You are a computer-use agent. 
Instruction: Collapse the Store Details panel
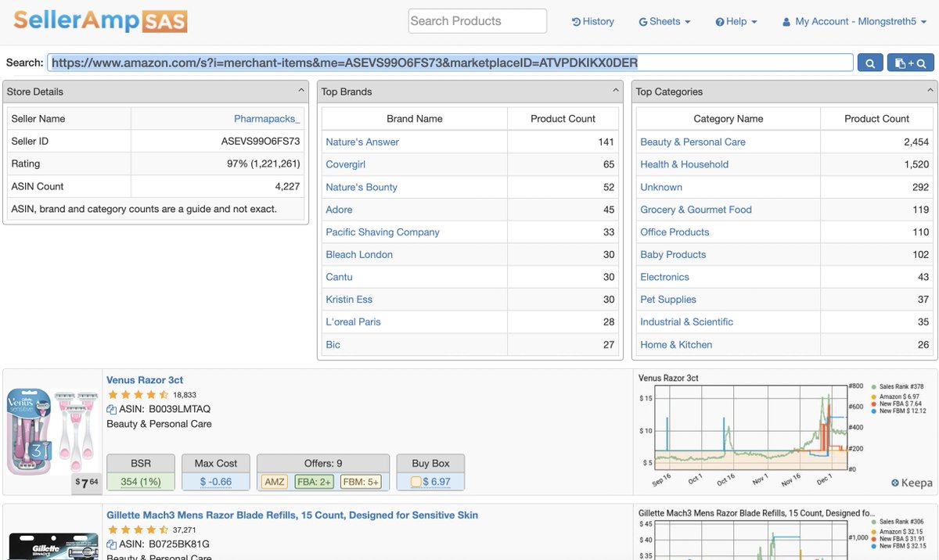(x=302, y=92)
